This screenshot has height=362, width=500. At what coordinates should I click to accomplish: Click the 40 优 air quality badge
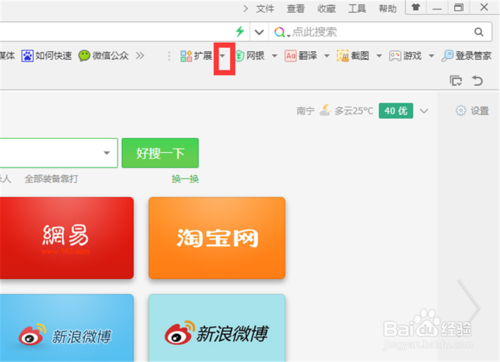click(396, 111)
